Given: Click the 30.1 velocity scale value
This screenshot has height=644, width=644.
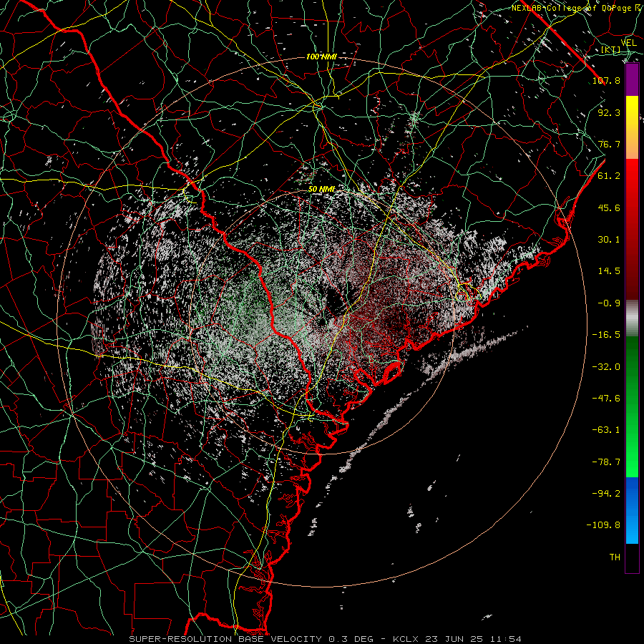Looking at the screenshot, I should pos(609,240).
